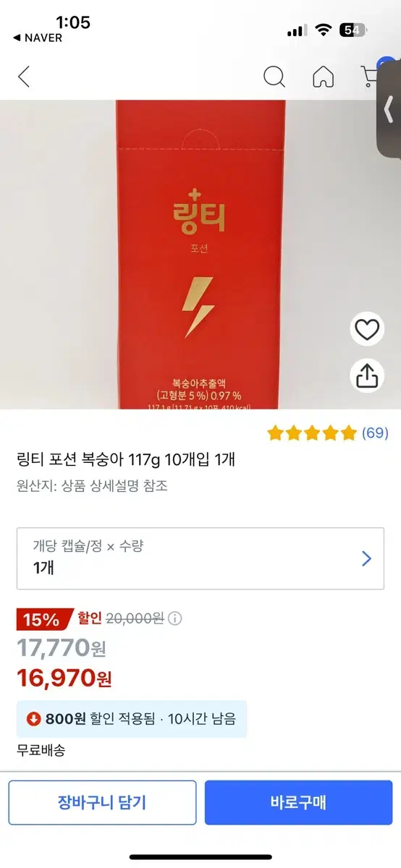Tap the red product box image

pyautogui.click(x=200, y=255)
